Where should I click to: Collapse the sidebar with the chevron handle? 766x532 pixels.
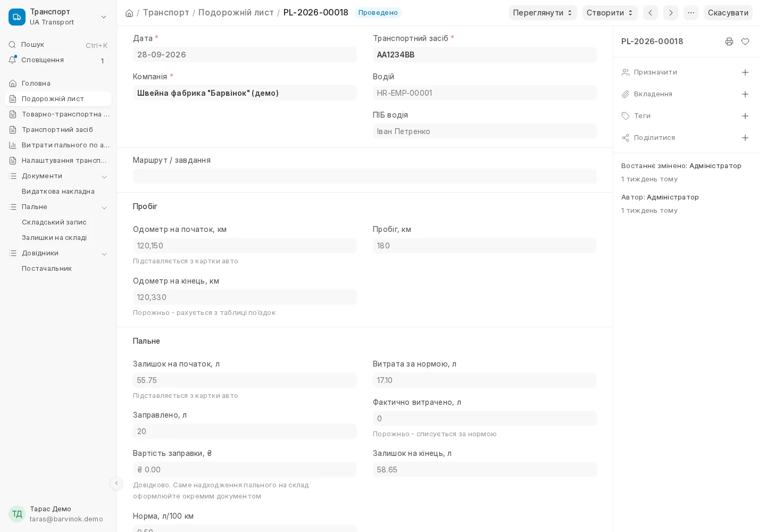coord(116,483)
